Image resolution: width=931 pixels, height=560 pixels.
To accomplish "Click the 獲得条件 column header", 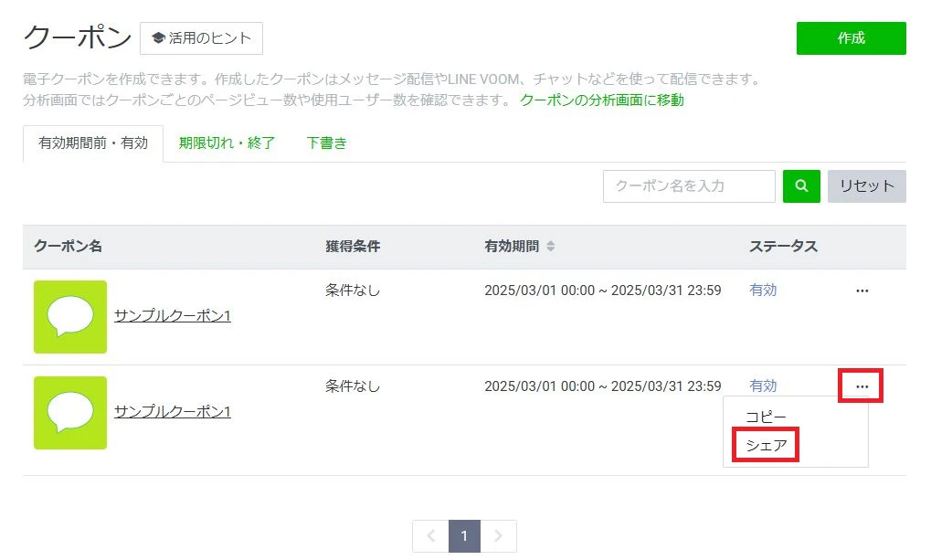I will (x=353, y=246).
